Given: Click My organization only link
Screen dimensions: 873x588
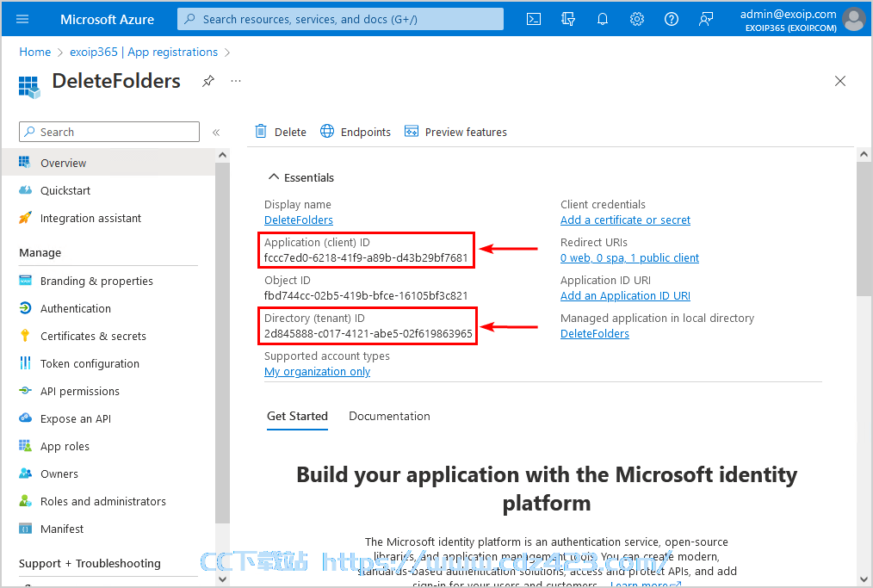Looking at the screenshot, I should tap(317, 371).
